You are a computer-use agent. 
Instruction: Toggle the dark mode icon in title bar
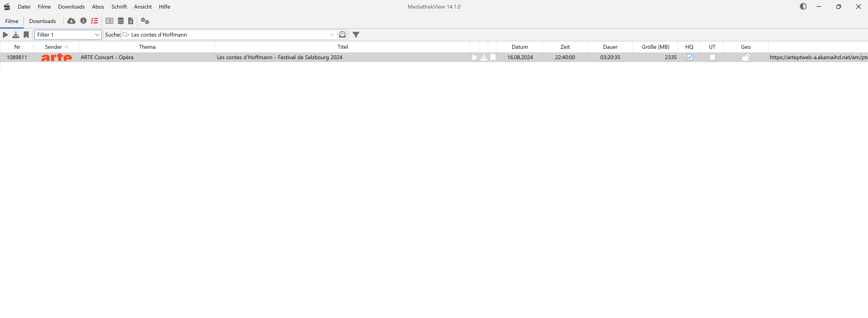click(803, 6)
